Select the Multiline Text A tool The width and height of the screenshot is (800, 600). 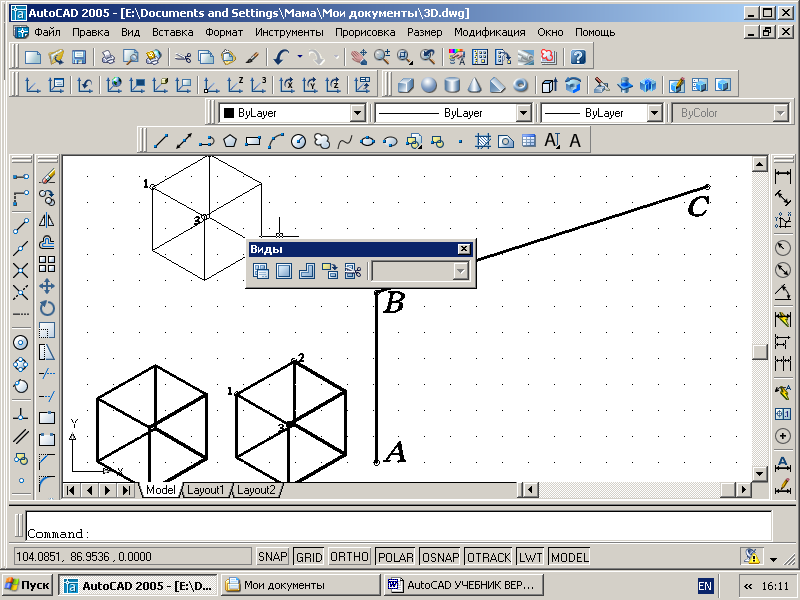tap(575, 140)
